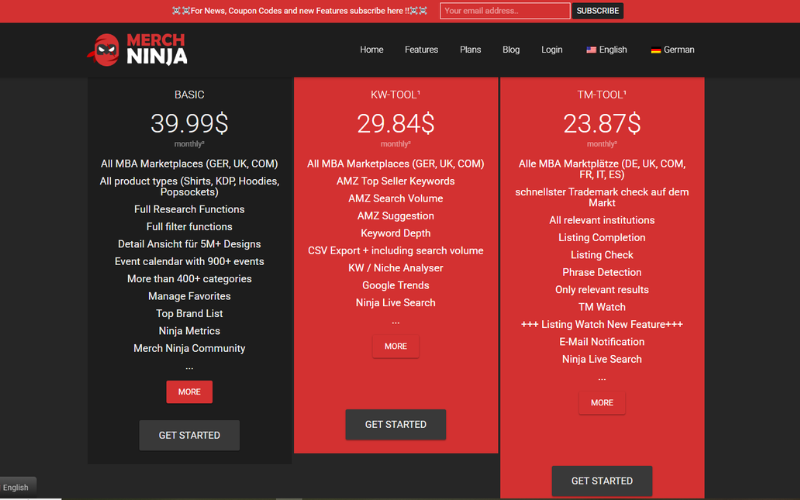800x500 pixels.
Task: Click the German flag icon
Action: point(656,50)
